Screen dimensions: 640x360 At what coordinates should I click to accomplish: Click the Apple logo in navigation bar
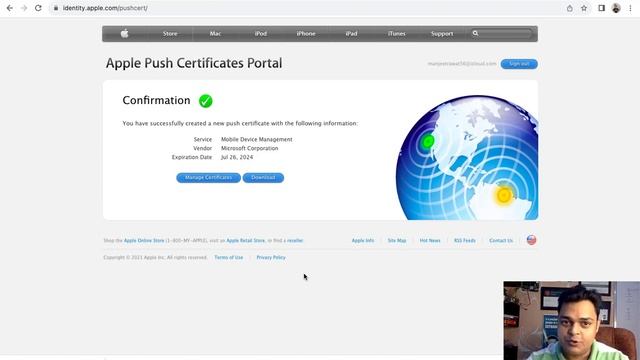(x=124, y=33)
